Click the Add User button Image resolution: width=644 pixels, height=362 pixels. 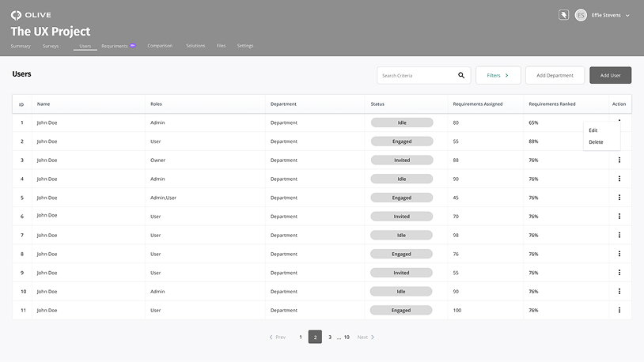click(610, 75)
